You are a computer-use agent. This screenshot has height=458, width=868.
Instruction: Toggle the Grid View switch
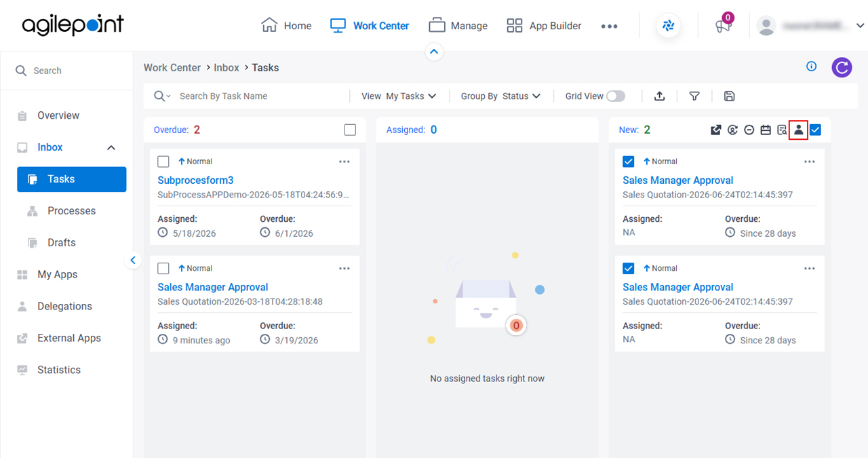coord(616,96)
